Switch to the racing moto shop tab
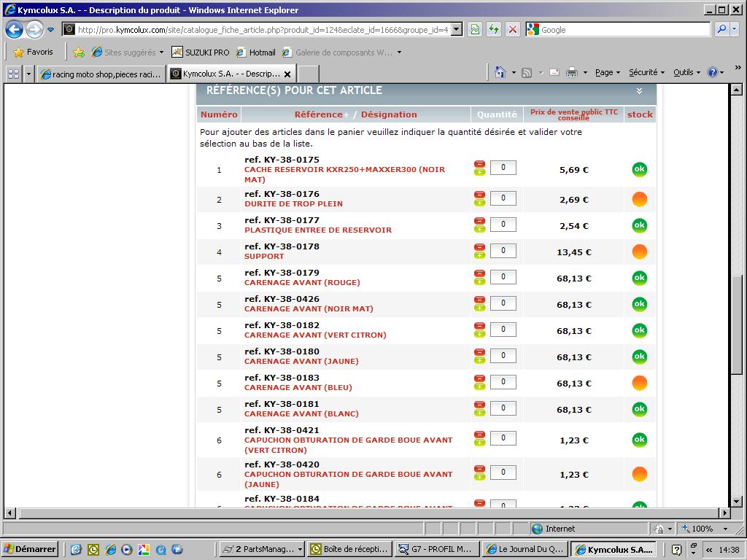 (x=101, y=74)
